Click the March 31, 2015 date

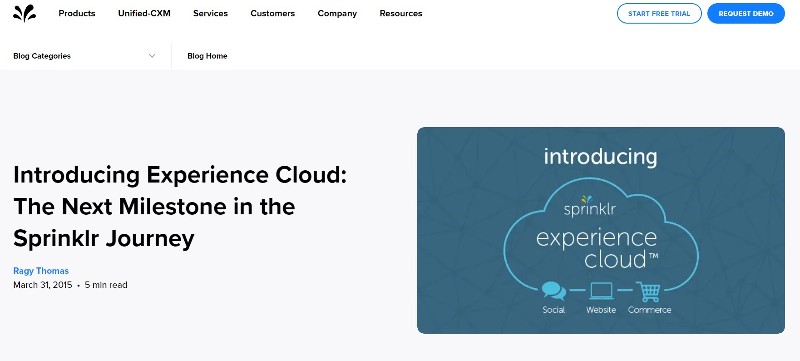click(43, 285)
